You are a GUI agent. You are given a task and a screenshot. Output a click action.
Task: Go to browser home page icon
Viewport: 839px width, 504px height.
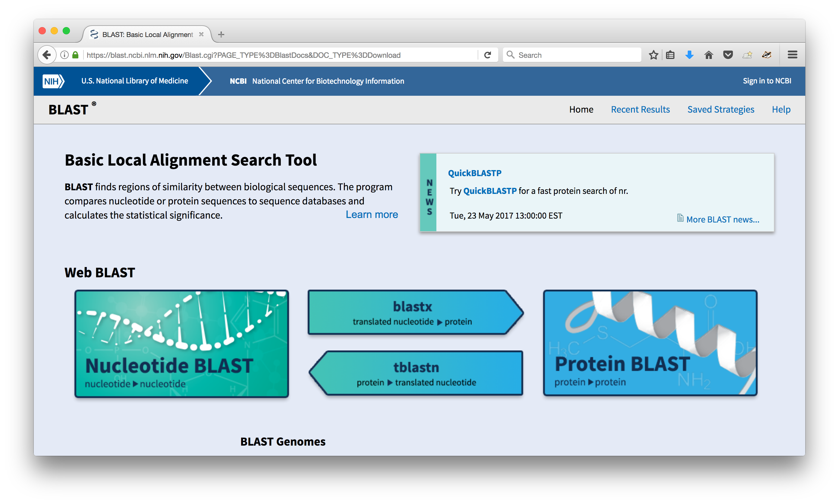709,55
